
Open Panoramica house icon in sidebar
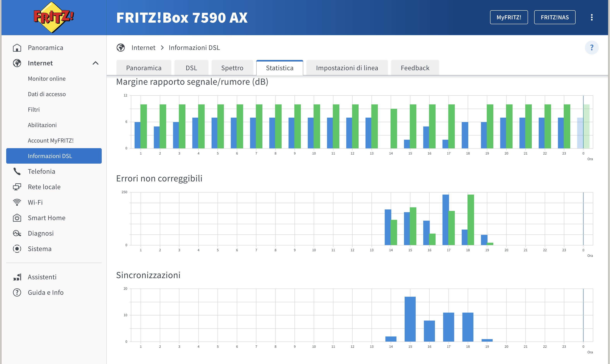(17, 48)
